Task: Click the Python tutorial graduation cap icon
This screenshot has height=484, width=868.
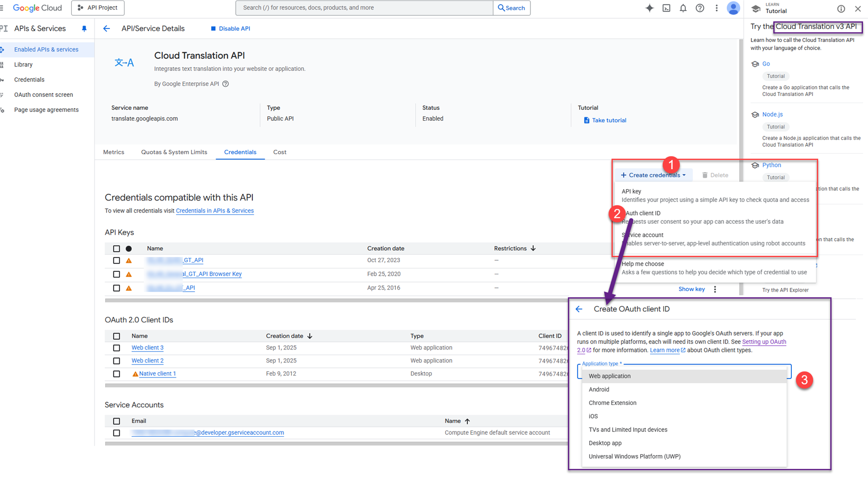Action: (x=755, y=165)
